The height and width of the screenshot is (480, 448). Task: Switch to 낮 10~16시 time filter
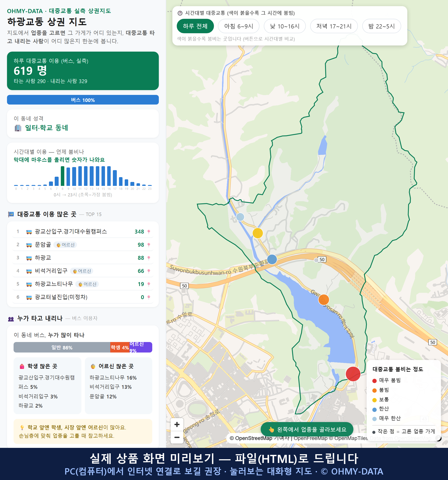[x=285, y=26]
